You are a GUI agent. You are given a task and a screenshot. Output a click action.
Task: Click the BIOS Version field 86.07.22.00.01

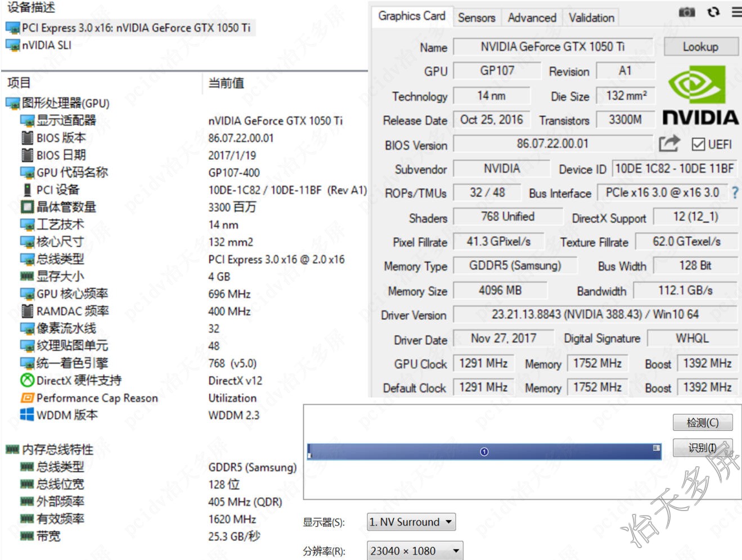click(553, 144)
